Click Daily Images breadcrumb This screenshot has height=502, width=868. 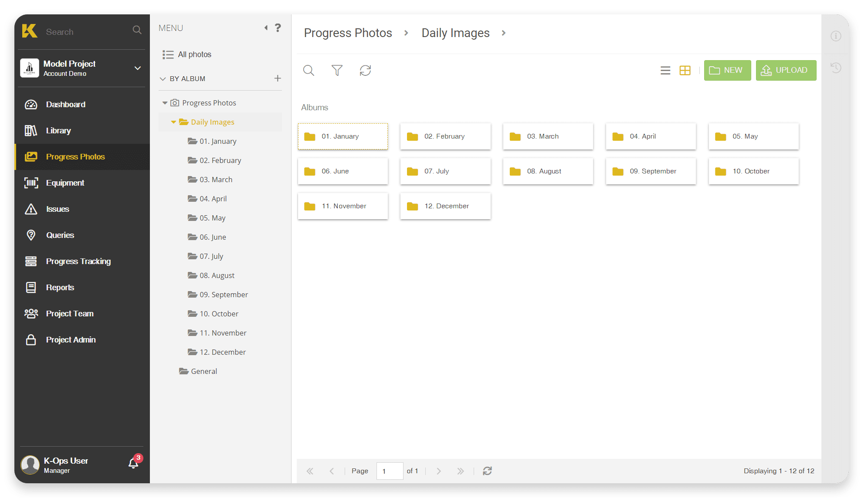point(455,33)
